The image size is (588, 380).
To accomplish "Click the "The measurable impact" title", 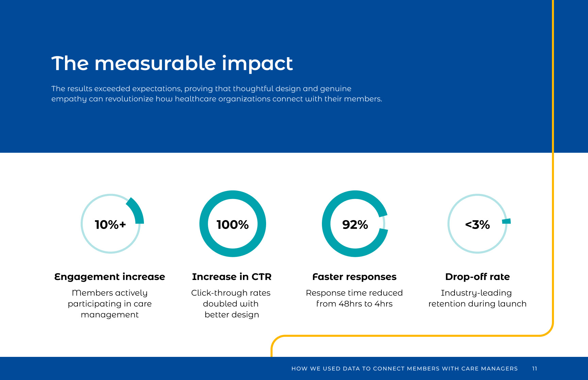I will [172, 64].
